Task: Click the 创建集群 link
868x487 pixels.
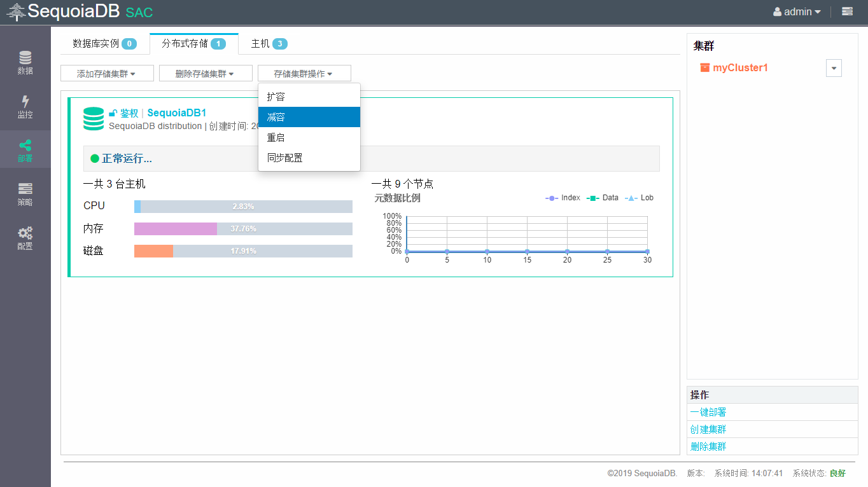Action: (x=708, y=429)
